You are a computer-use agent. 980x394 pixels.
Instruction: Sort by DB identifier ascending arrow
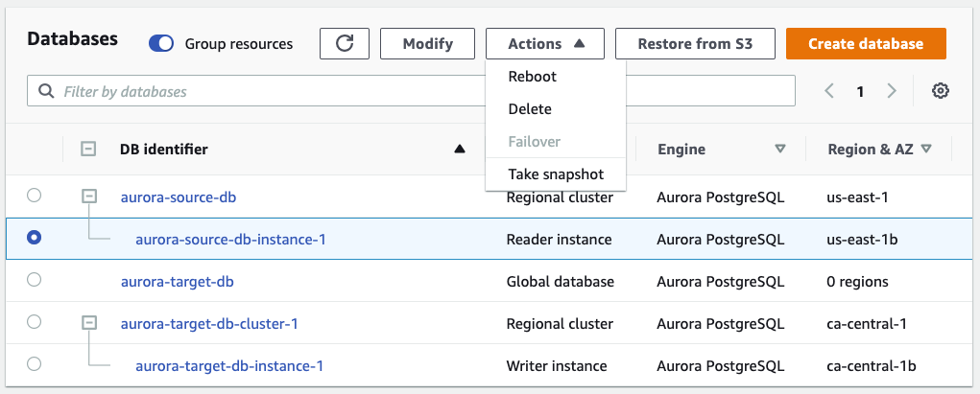pyautogui.click(x=460, y=149)
